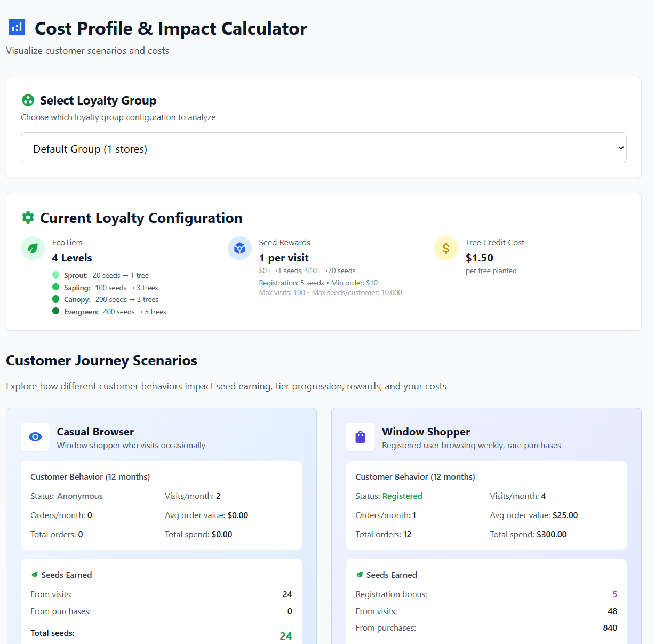This screenshot has width=655, height=644.
Task: Click the gear icon beside Current Loyalty Configuration
Action: point(28,217)
